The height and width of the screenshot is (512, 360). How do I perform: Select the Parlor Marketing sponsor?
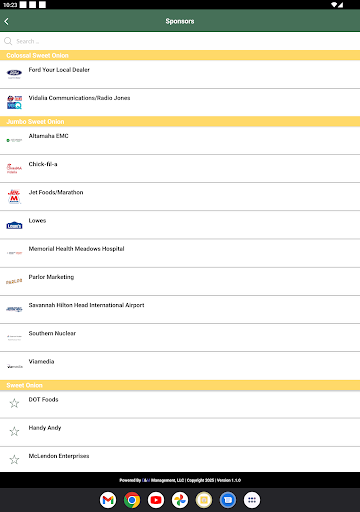pyautogui.click(x=180, y=281)
